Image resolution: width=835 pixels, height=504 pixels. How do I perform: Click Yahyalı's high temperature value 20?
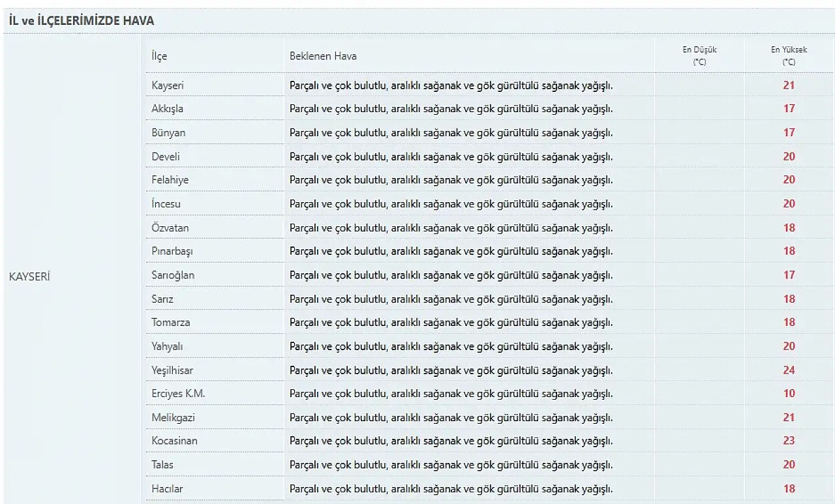[x=789, y=346]
